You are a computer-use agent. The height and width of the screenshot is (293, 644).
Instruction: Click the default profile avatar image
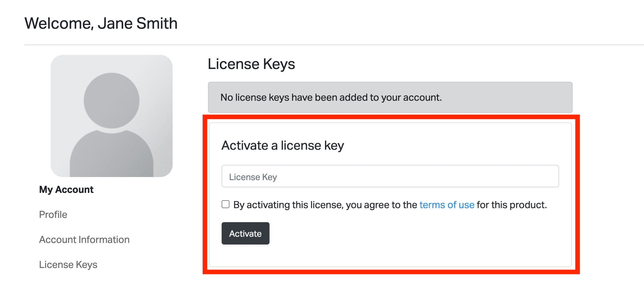(112, 116)
